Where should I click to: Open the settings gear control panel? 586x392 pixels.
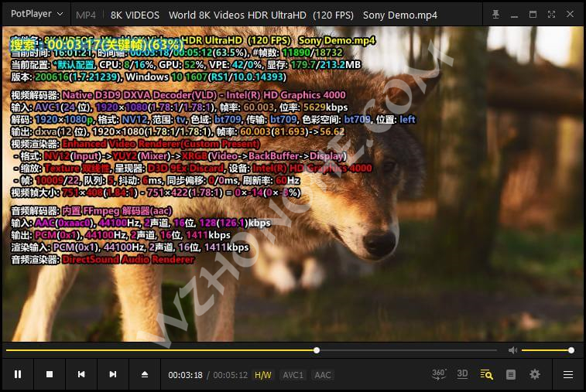[x=535, y=374]
